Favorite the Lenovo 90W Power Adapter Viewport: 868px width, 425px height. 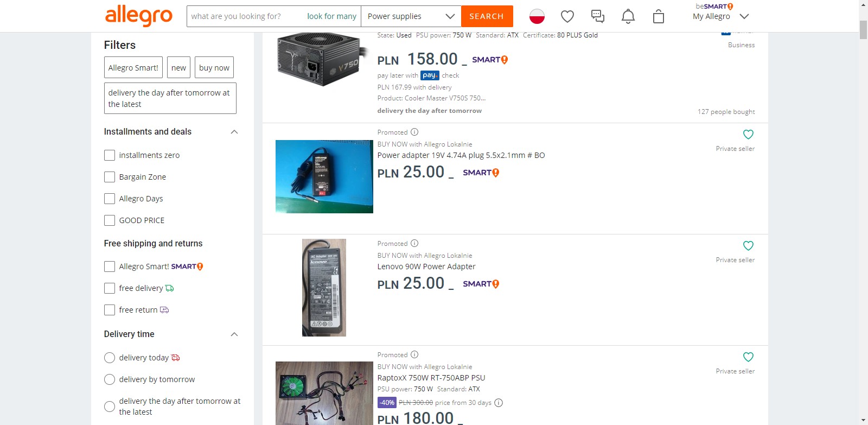point(748,246)
